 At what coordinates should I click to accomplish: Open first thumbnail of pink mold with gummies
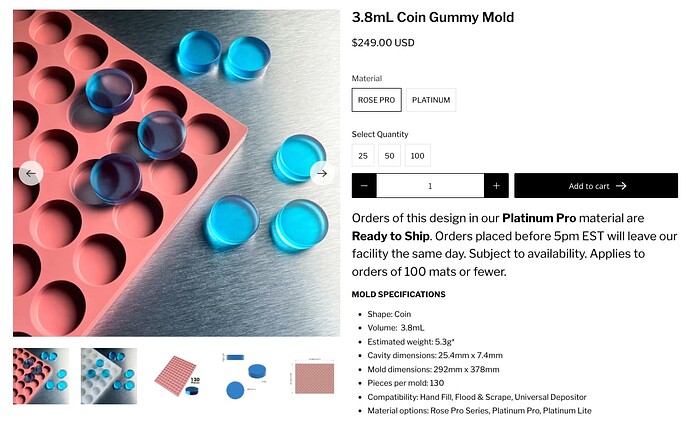click(41, 377)
